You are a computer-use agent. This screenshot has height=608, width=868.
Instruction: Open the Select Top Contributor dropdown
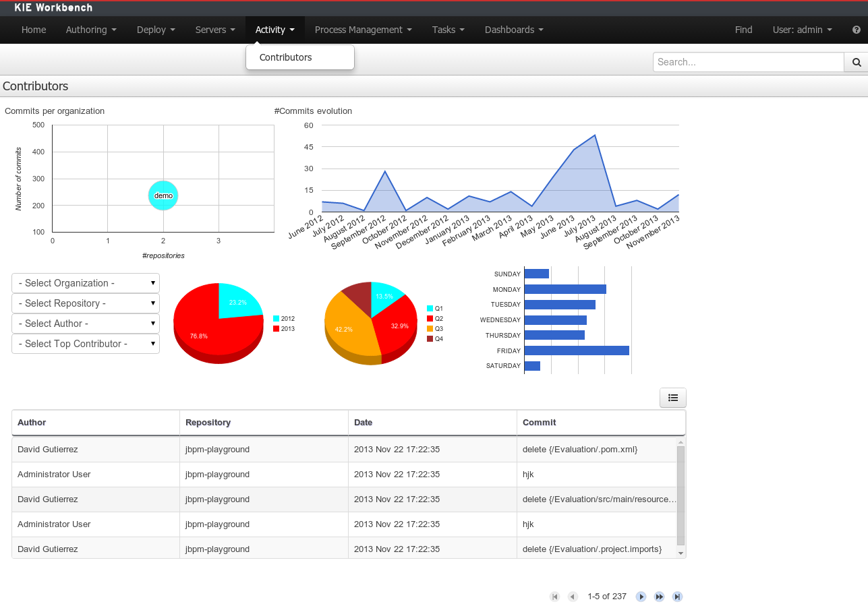[86, 344]
